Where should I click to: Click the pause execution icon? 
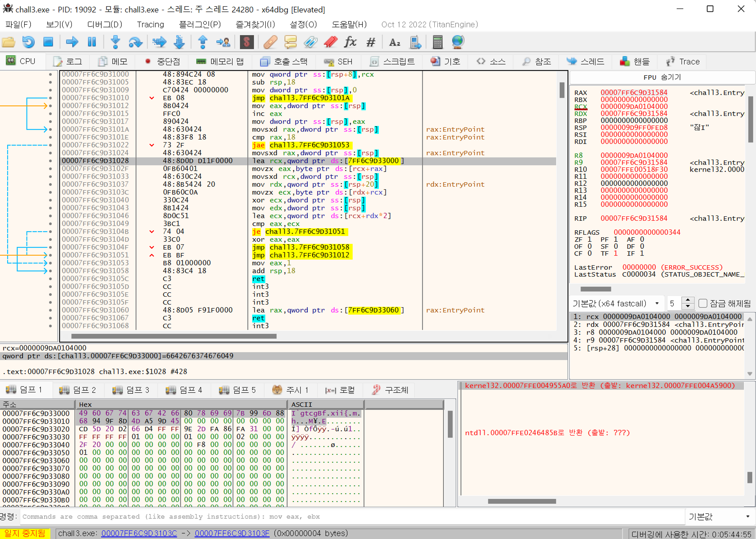pyautogui.click(x=92, y=42)
